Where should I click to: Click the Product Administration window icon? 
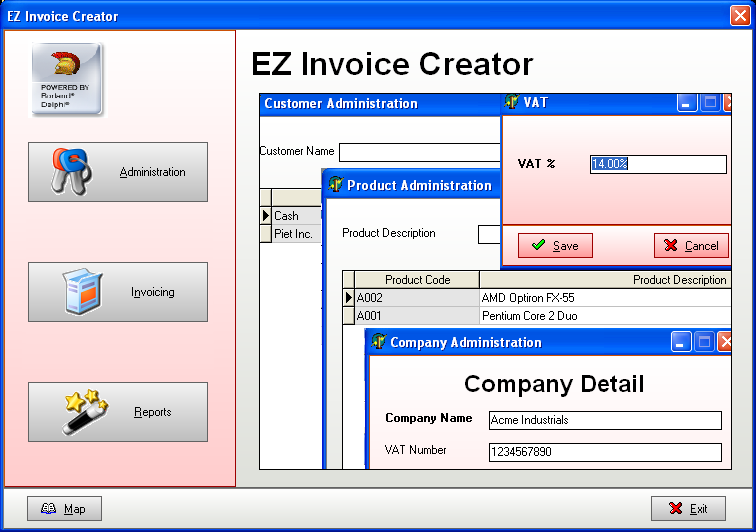coord(335,185)
